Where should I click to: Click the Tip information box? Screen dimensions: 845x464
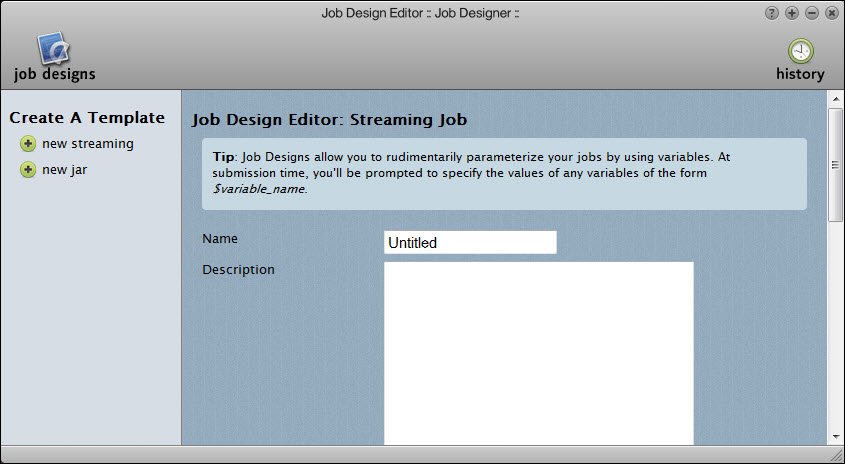[504, 173]
